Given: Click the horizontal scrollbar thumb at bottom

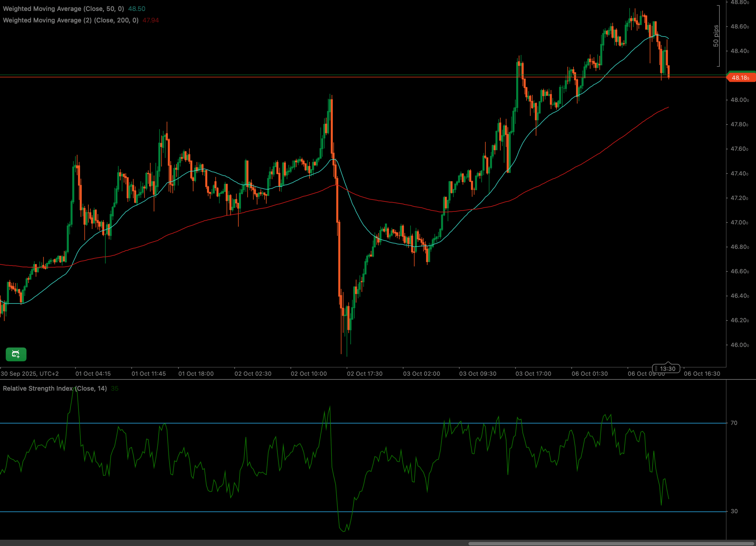Looking at the screenshot, I should coord(611,543).
